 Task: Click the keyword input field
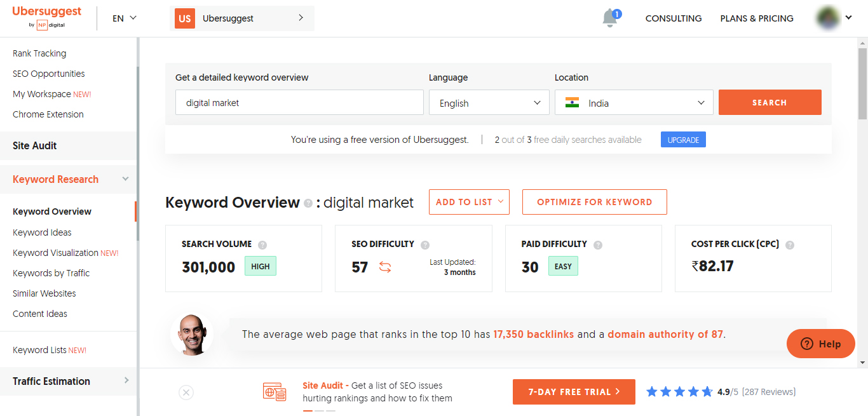(x=299, y=102)
